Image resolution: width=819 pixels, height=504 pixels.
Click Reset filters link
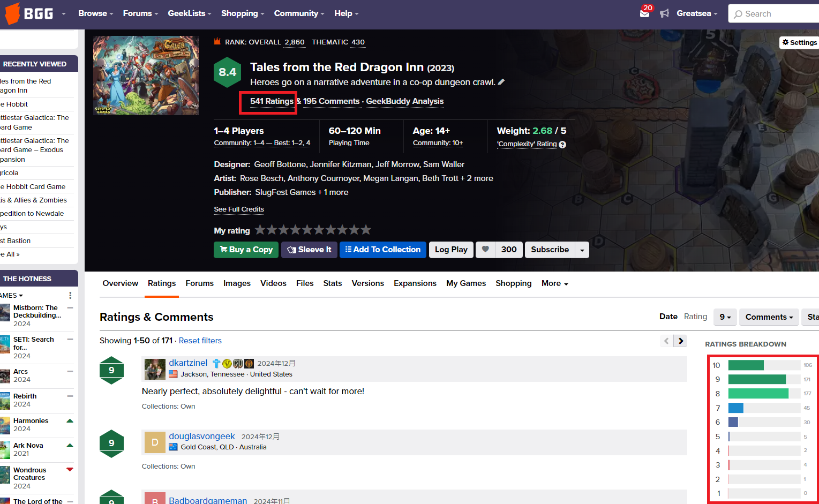tap(200, 341)
